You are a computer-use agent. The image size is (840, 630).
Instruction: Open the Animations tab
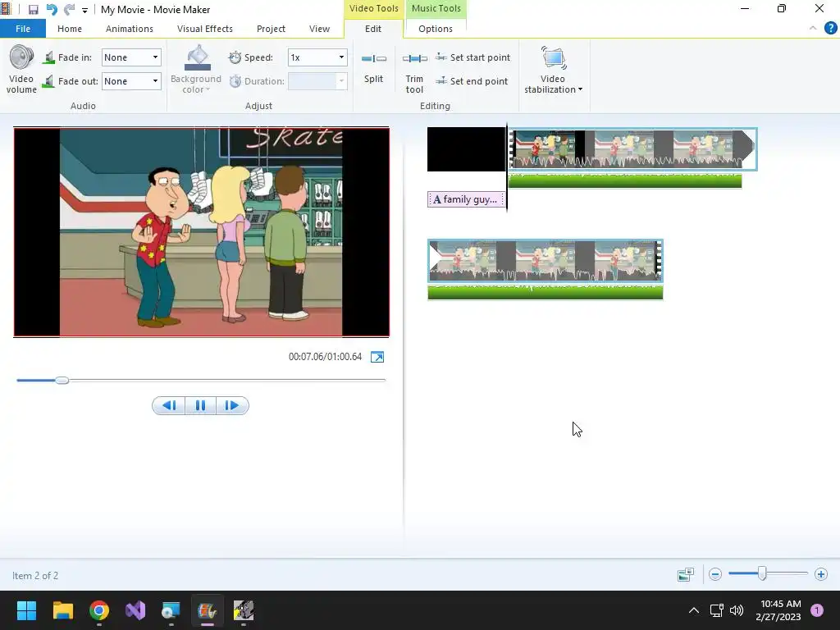[129, 29]
